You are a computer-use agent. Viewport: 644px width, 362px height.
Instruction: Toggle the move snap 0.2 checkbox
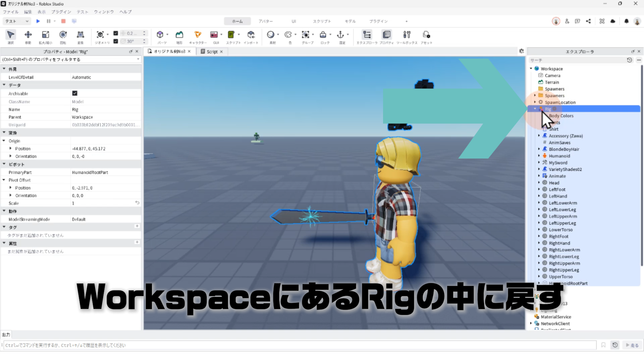point(116,33)
